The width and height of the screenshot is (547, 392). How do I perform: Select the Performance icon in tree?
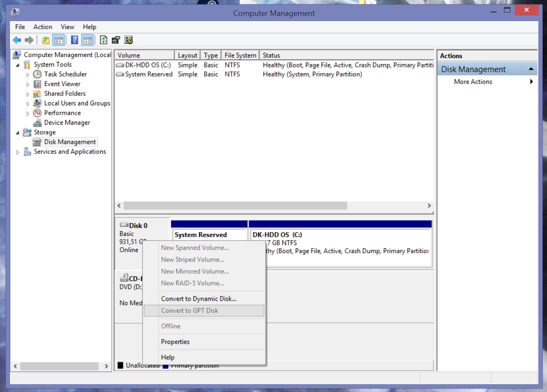click(x=37, y=113)
